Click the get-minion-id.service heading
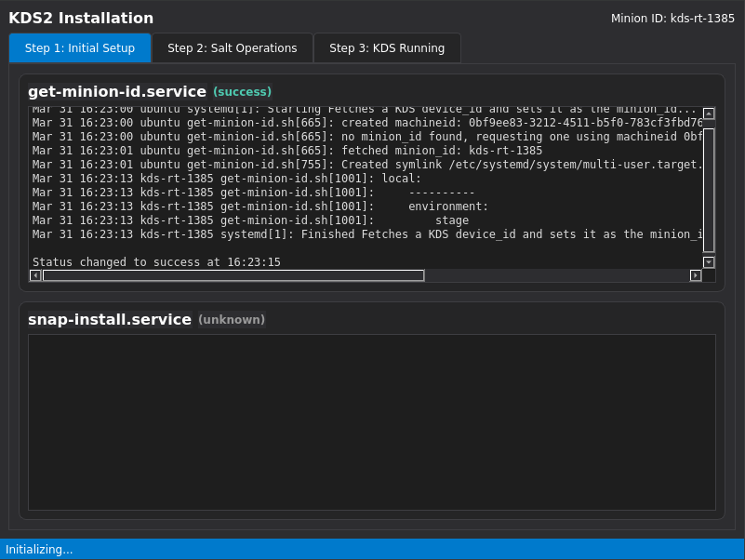Screen dimensions: 745x560 click(x=117, y=91)
